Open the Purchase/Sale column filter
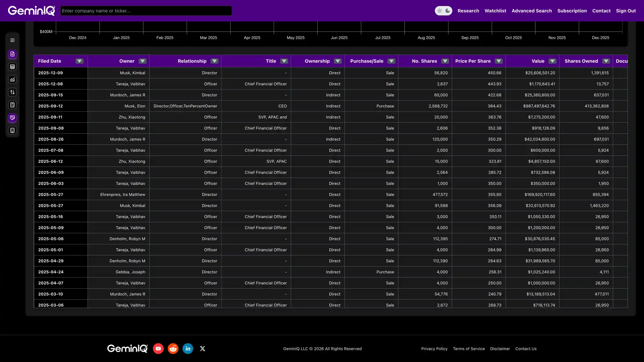 pyautogui.click(x=391, y=61)
